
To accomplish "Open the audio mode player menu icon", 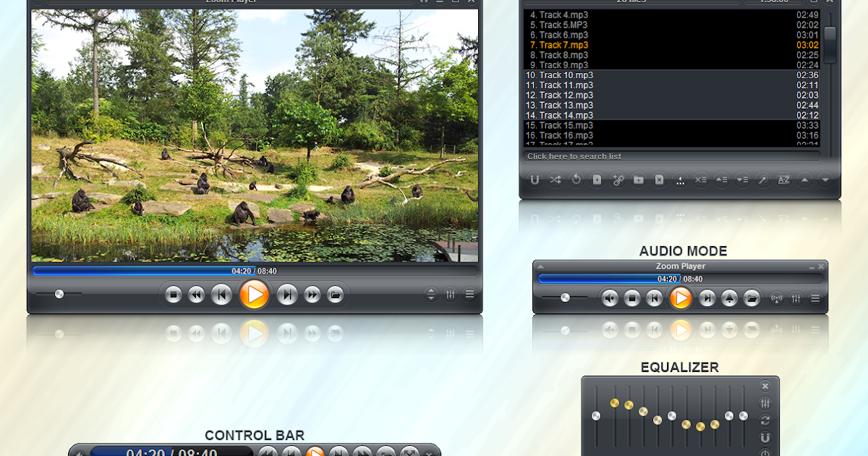I will coord(815,297).
